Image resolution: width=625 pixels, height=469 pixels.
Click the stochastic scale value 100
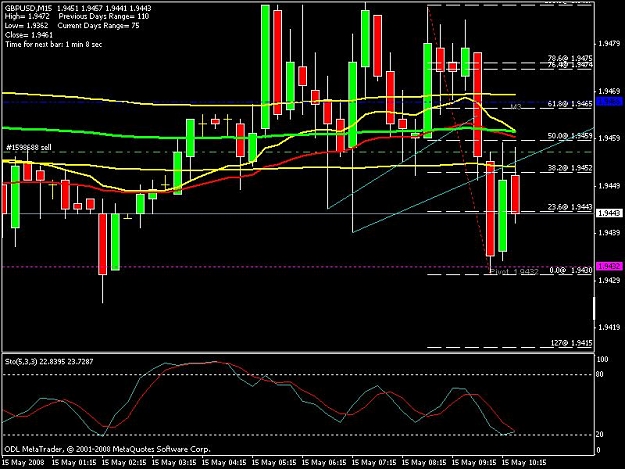[602, 359]
